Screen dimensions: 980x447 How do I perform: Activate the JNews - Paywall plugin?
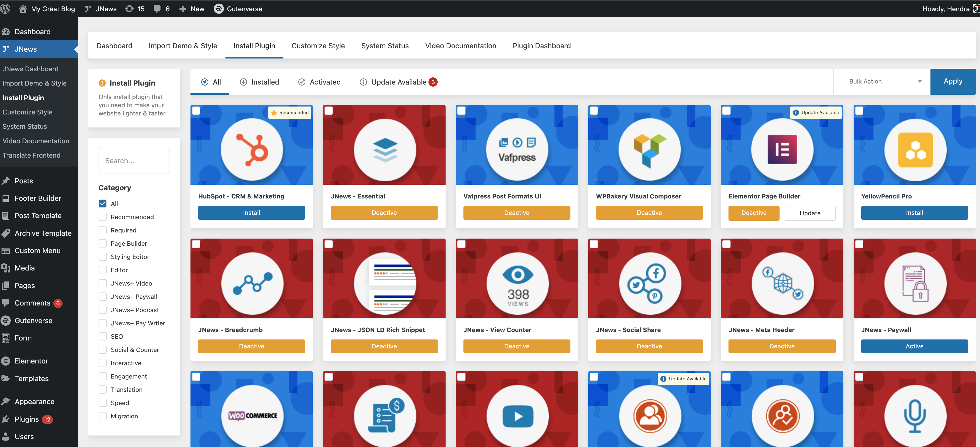915,346
